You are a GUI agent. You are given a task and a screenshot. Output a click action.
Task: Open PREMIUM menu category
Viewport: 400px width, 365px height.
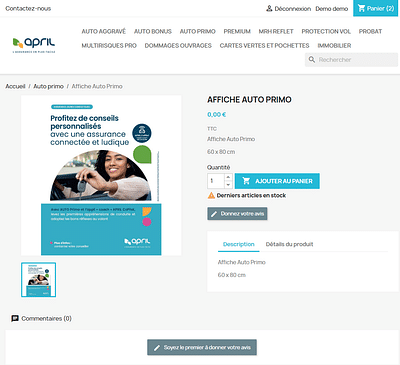coord(237,31)
